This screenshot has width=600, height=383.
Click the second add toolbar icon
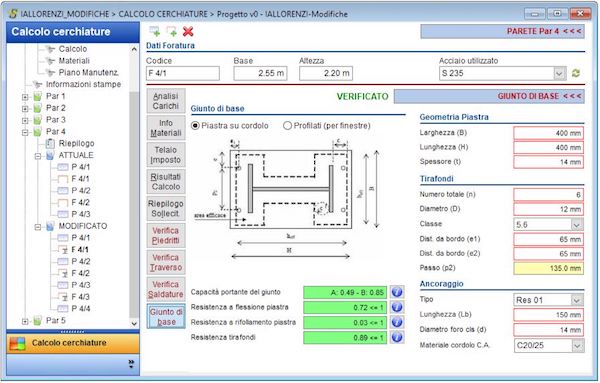tap(171, 31)
